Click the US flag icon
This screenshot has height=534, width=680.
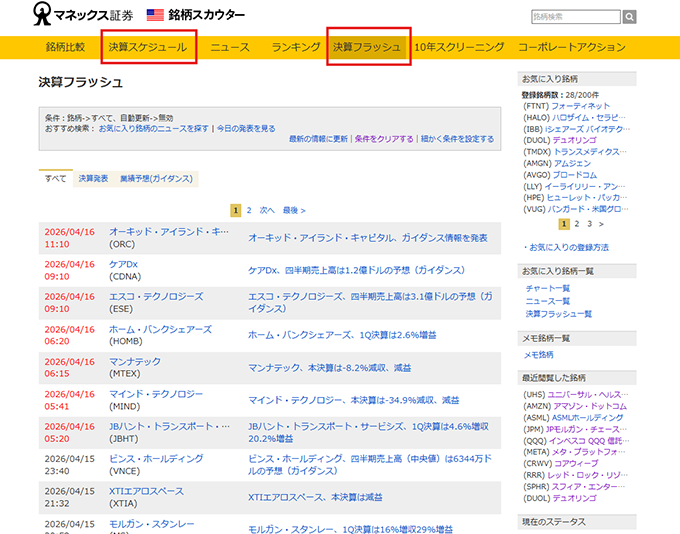point(155,15)
